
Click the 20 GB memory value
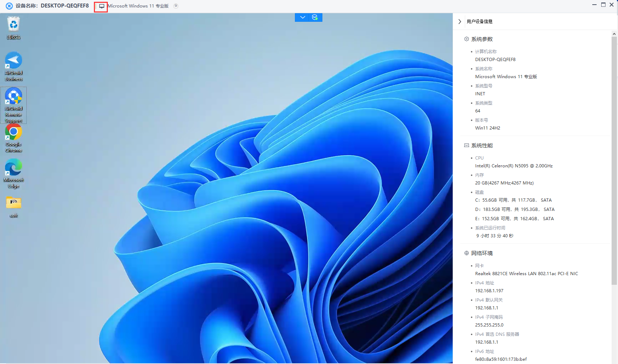(x=504, y=183)
